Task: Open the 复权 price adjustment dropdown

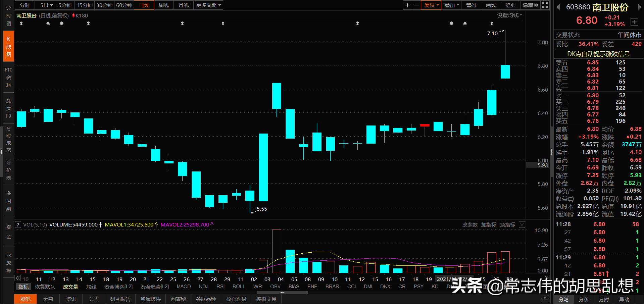Action: [431, 5]
